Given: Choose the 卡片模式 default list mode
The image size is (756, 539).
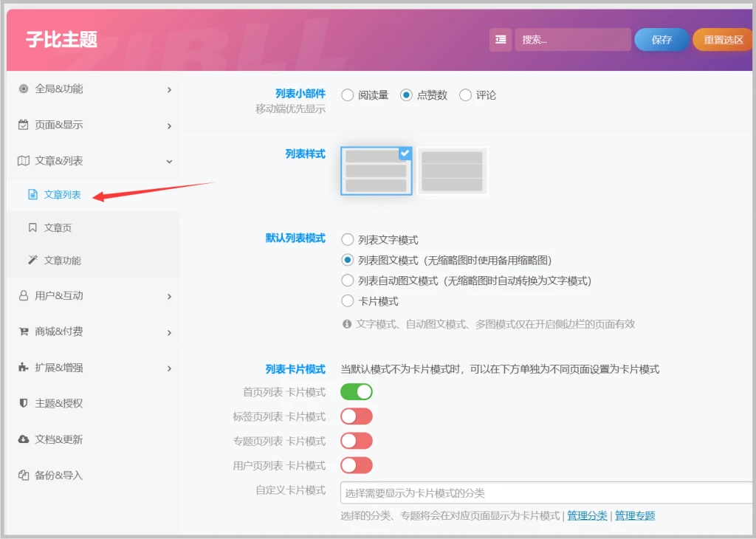Looking at the screenshot, I should tap(348, 301).
